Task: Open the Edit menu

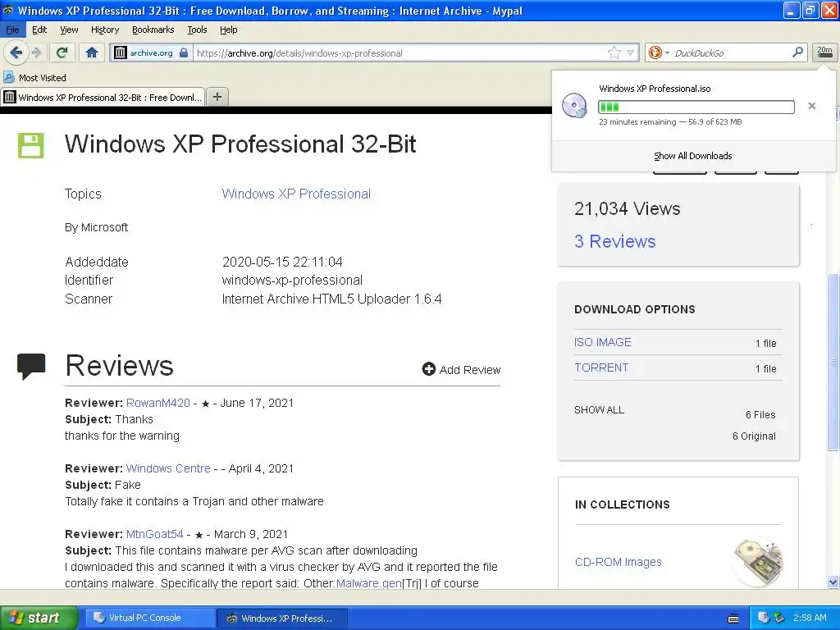Action: [39, 30]
